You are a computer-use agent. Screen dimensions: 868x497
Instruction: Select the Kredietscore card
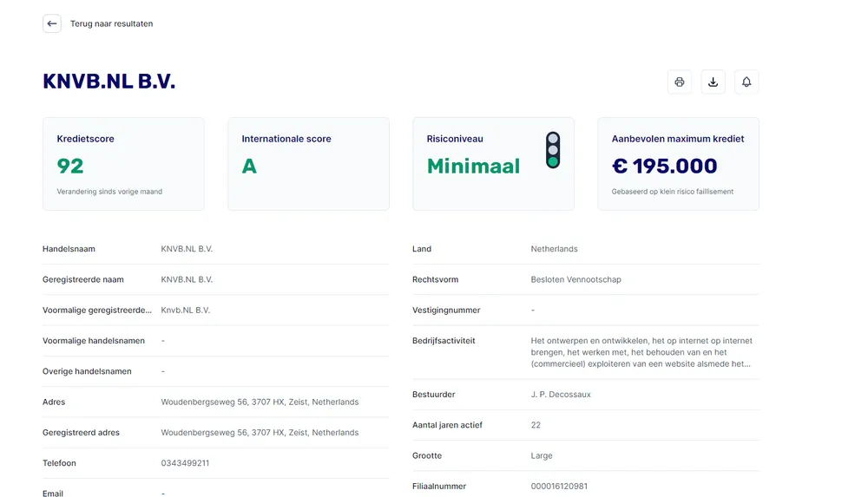coord(123,164)
